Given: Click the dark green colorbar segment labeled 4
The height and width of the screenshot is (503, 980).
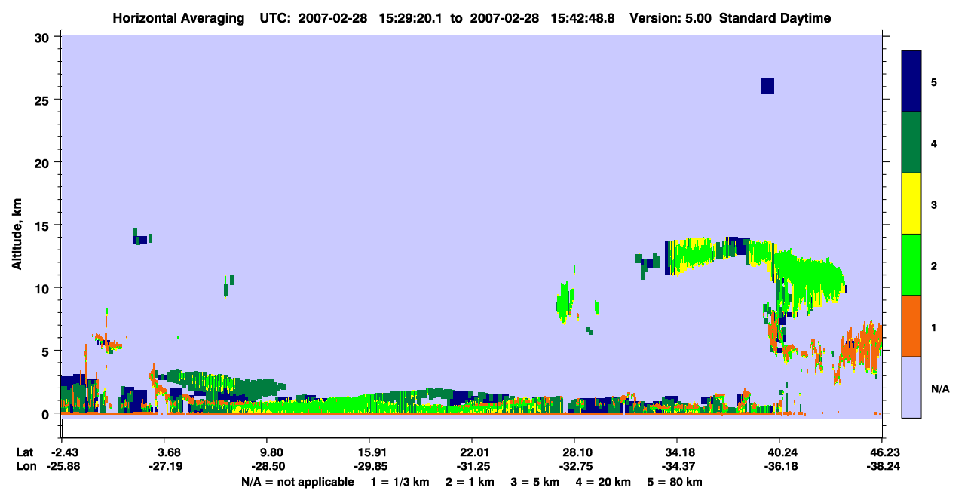Looking at the screenshot, I should point(911,143).
